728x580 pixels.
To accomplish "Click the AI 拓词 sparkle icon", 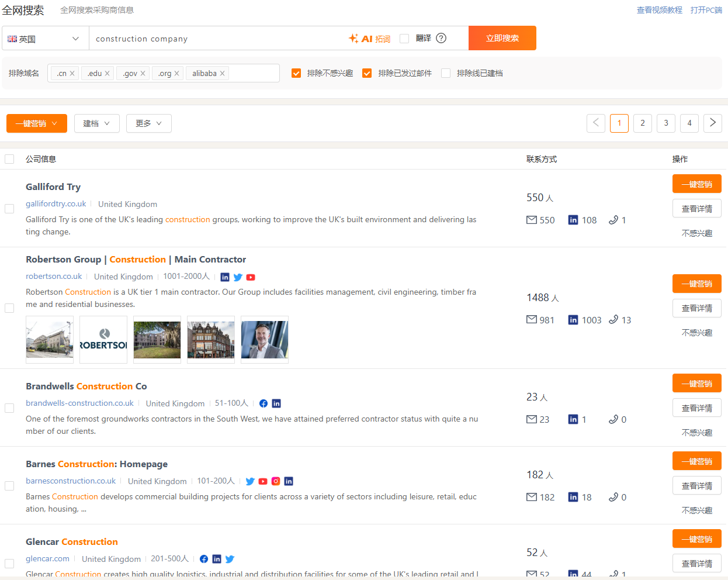I will (353, 38).
